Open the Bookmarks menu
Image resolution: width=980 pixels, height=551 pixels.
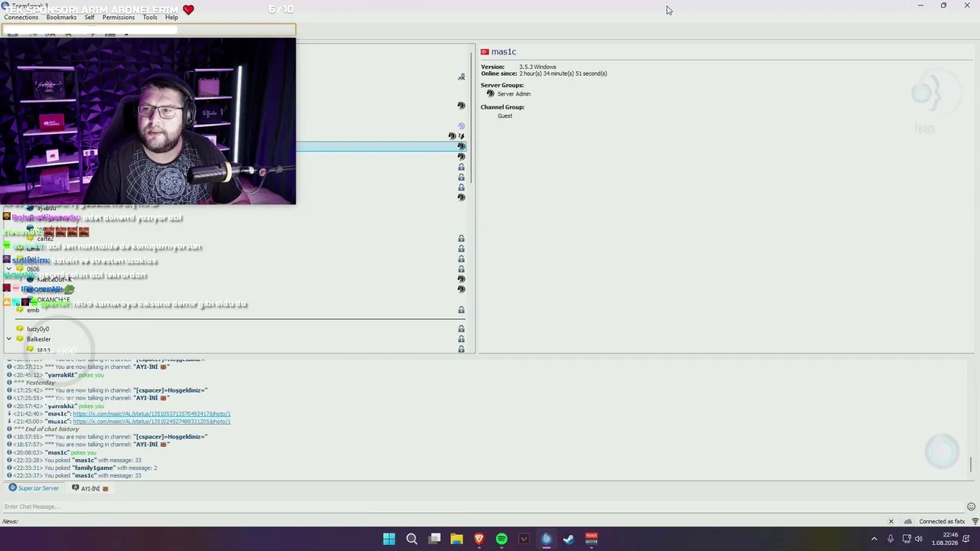[x=61, y=17]
